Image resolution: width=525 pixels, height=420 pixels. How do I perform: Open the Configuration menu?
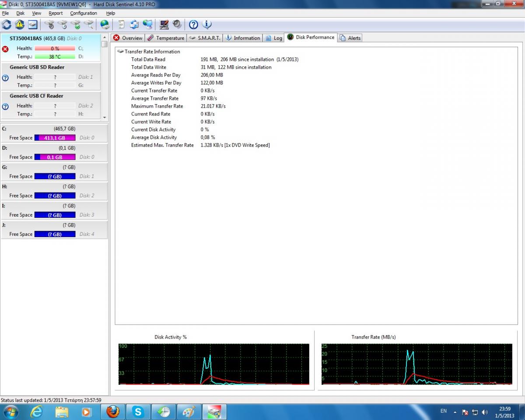pos(84,13)
